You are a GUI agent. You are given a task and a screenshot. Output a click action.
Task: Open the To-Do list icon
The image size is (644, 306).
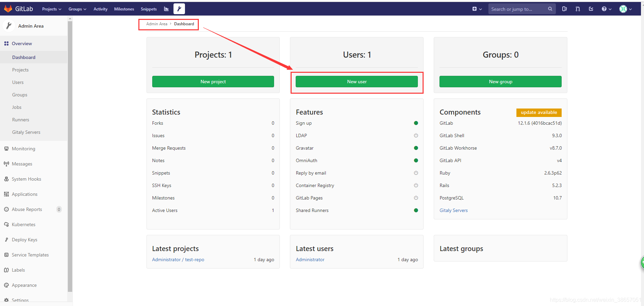click(x=591, y=9)
